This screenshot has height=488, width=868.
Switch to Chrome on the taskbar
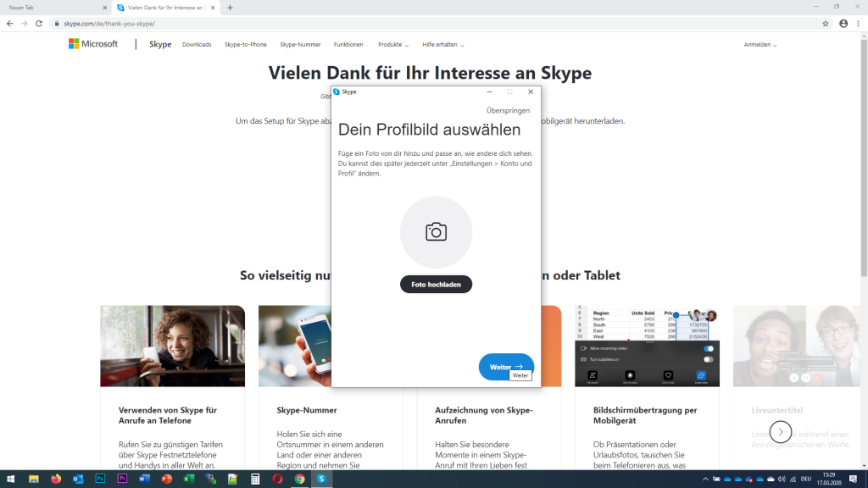(299, 480)
